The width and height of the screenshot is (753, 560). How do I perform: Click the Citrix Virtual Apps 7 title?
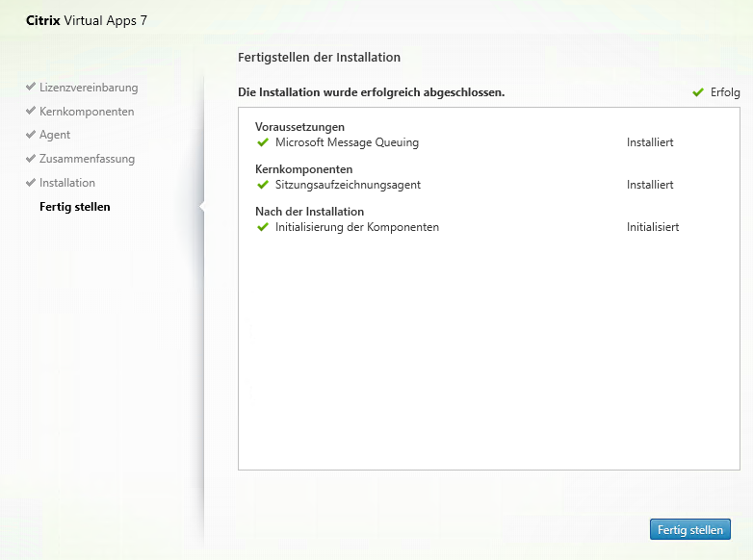point(87,20)
